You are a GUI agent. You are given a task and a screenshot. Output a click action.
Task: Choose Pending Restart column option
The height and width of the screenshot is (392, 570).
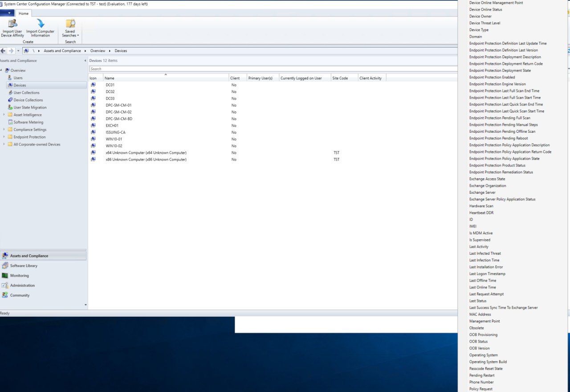pyautogui.click(x=482, y=376)
